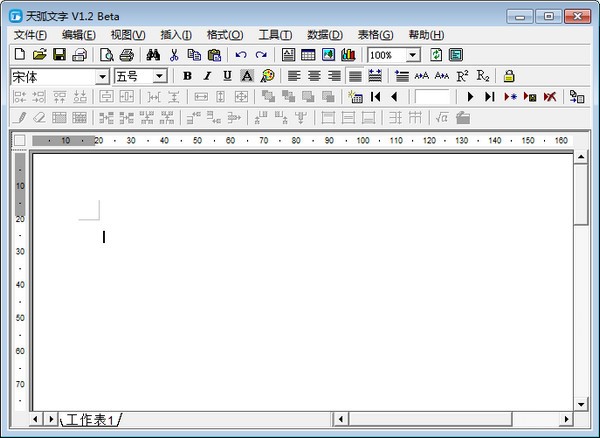Open the 格式(O) menu
This screenshot has width=600, height=438.
coord(224,35)
